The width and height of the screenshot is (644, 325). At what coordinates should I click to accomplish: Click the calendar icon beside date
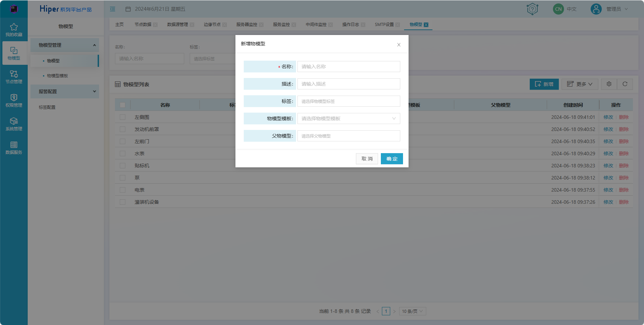128,9
